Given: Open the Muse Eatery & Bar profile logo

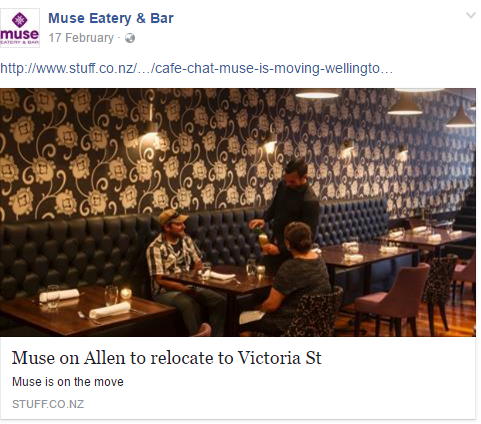Looking at the screenshot, I should pos(20,28).
